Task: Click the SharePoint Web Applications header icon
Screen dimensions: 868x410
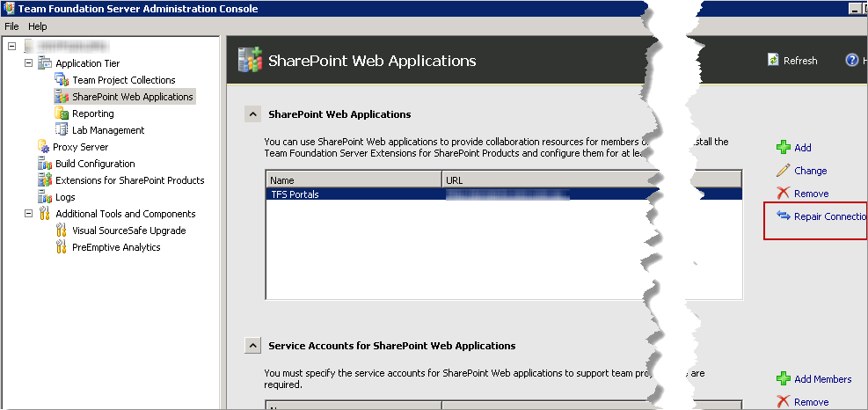Action: click(249, 60)
